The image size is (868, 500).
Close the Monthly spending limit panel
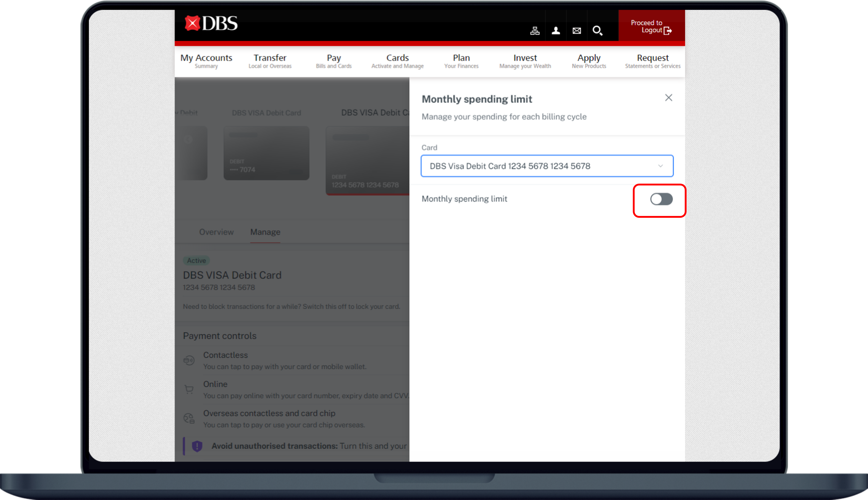pos(668,98)
